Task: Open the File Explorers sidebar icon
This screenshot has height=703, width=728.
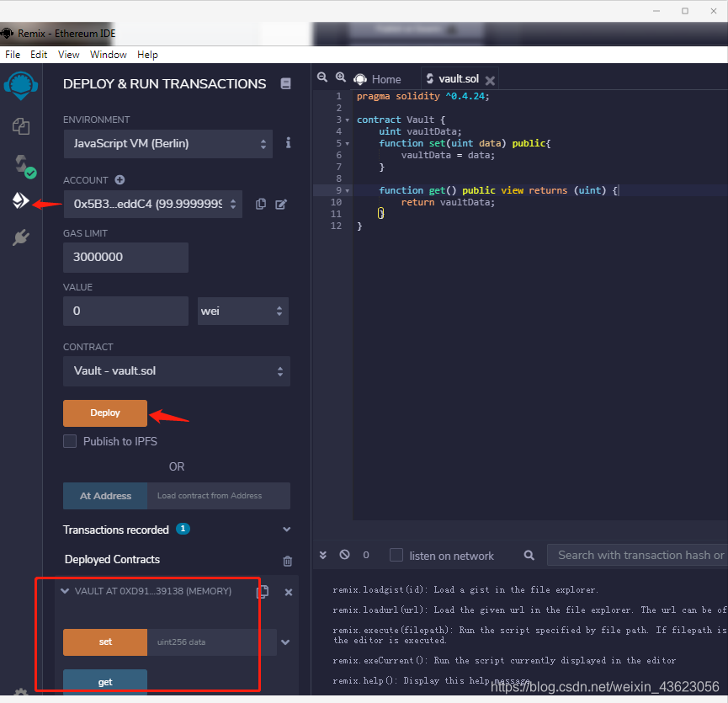Action: click(x=21, y=126)
